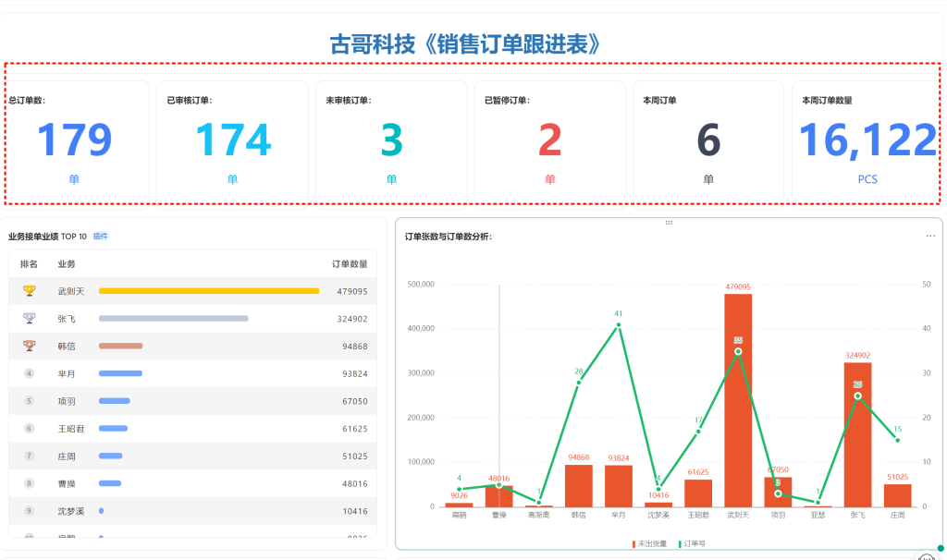This screenshot has height=560, width=947.
Task: Click the rank 4 badge for 芈月
Action: pyautogui.click(x=29, y=373)
